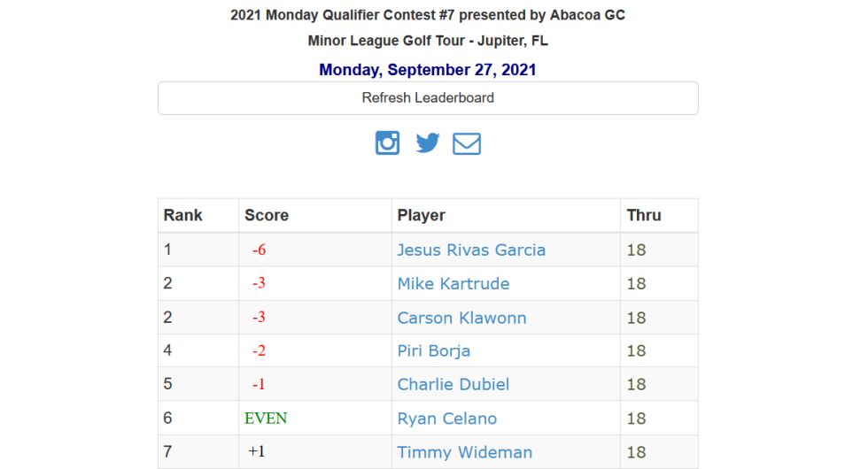
Task: Click the +1 score for Timmy Wideman
Action: coord(256,451)
